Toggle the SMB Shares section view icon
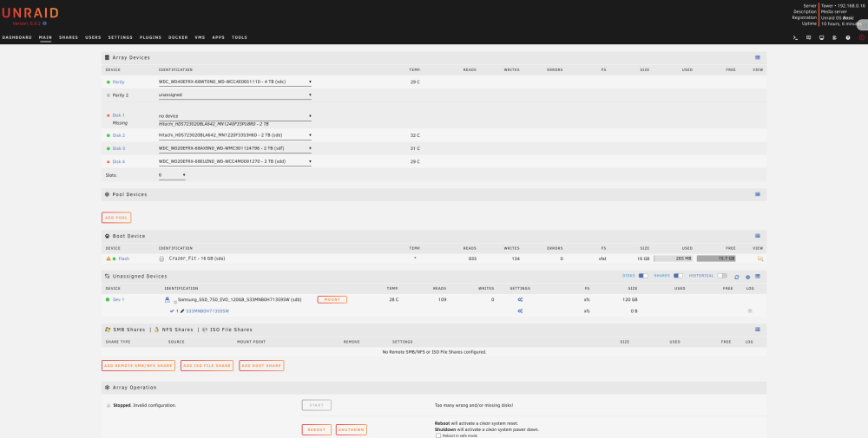 757,329
